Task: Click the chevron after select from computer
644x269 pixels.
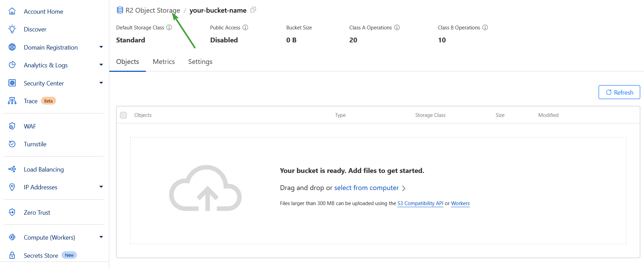Action: tap(404, 188)
